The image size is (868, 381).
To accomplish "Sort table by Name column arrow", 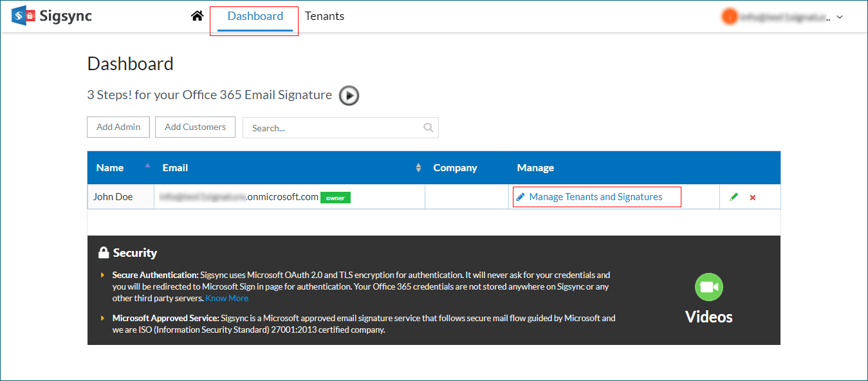I will 148,165.
